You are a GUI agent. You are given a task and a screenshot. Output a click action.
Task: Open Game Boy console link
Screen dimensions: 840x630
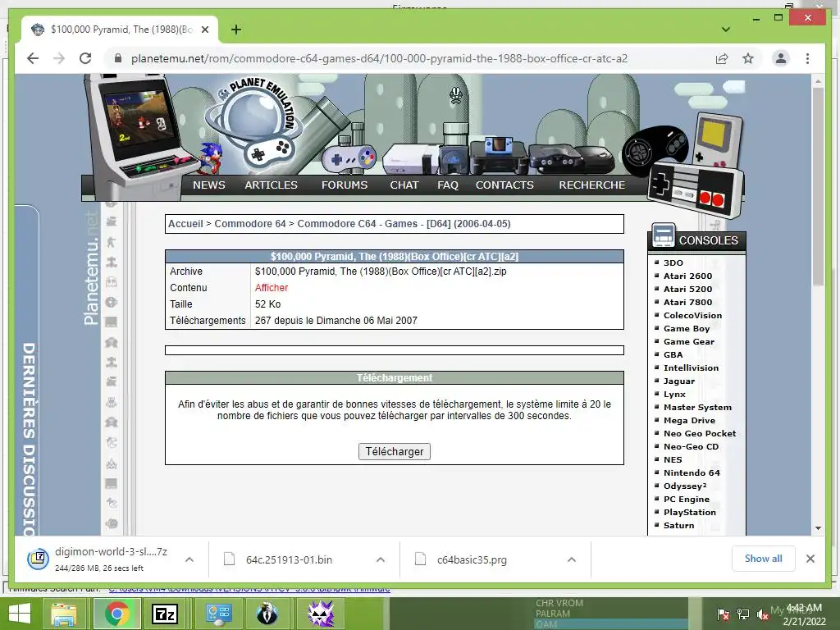(687, 328)
